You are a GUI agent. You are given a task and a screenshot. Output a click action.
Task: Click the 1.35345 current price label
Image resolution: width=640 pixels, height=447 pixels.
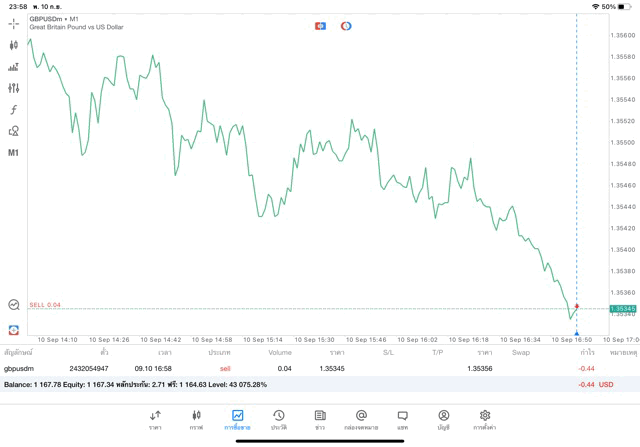(x=622, y=309)
